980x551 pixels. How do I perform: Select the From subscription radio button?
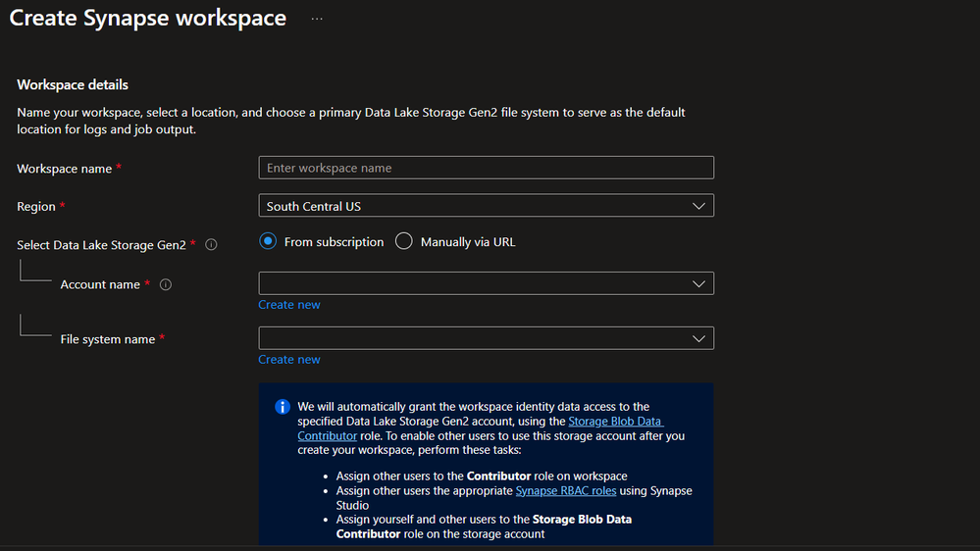click(x=268, y=241)
